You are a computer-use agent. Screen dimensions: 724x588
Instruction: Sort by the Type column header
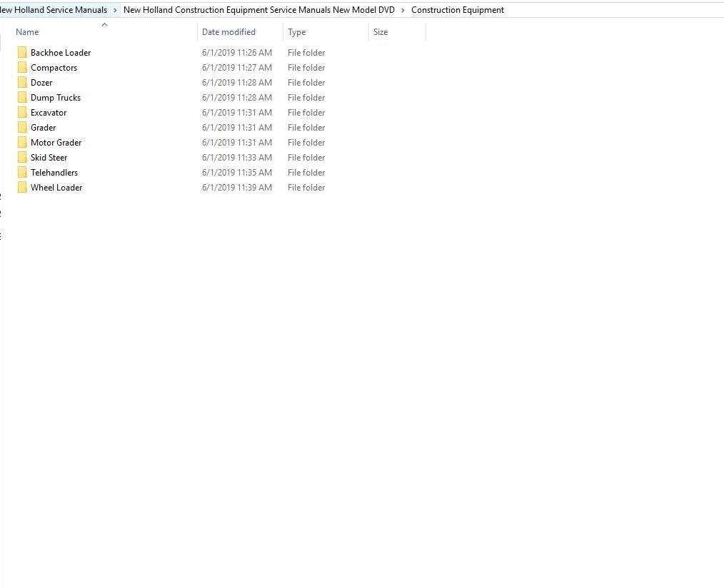(x=296, y=32)
